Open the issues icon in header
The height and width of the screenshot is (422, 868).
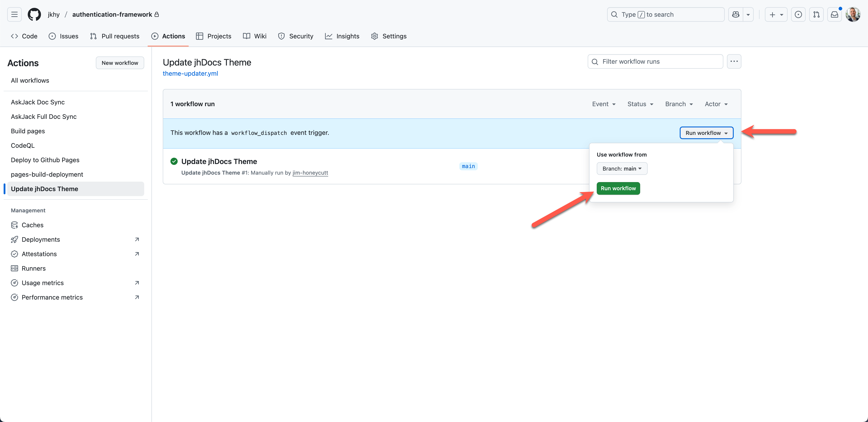coord(798,14)
